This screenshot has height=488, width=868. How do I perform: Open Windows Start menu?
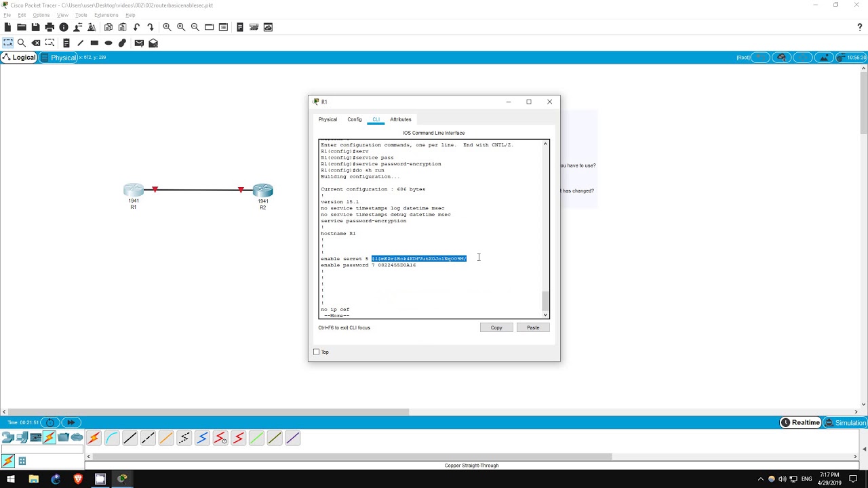(11, 479)
